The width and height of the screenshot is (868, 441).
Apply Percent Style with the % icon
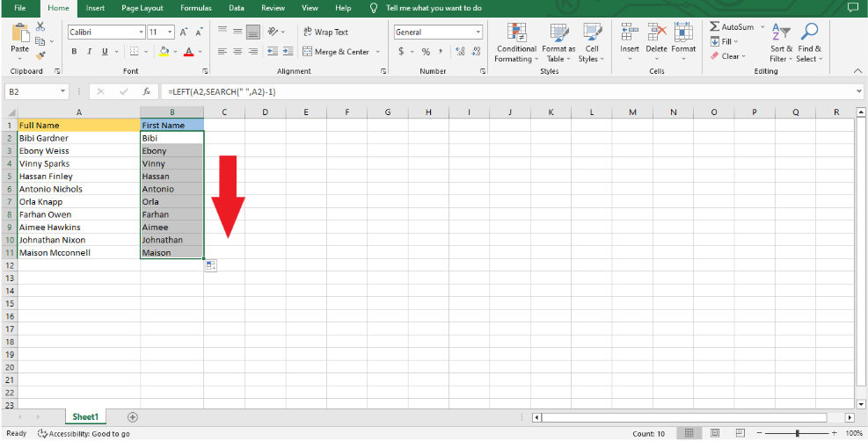coord(426,52)
